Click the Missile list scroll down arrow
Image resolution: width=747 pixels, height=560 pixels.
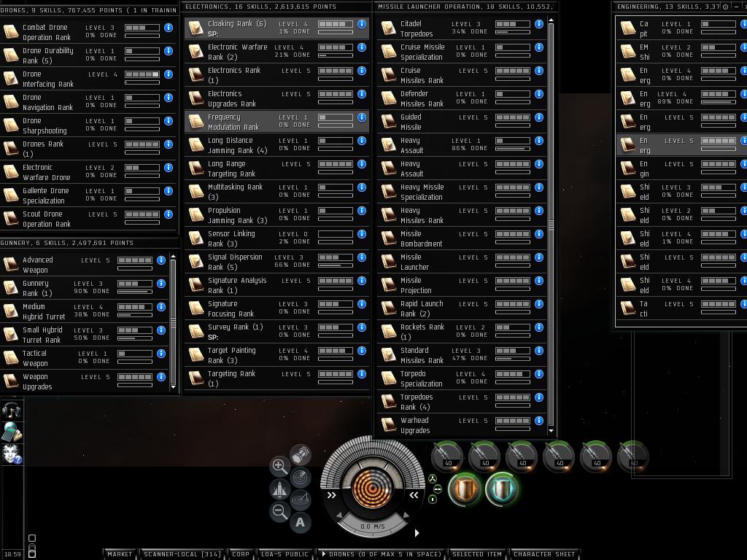pyautogui.click(x=551, y=431)
